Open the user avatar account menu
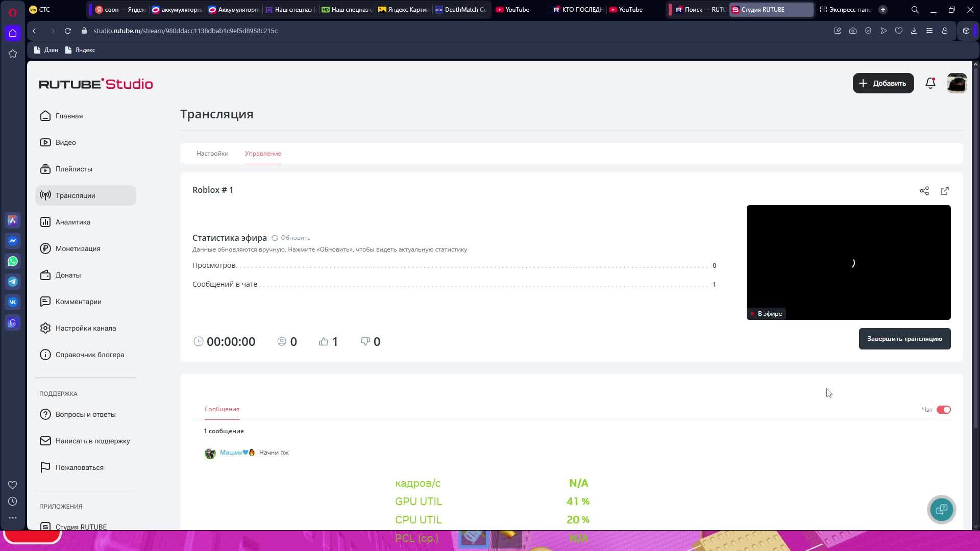Image resolution: width=980 pixels, height=551 pixels. click(x=957, y=83)
